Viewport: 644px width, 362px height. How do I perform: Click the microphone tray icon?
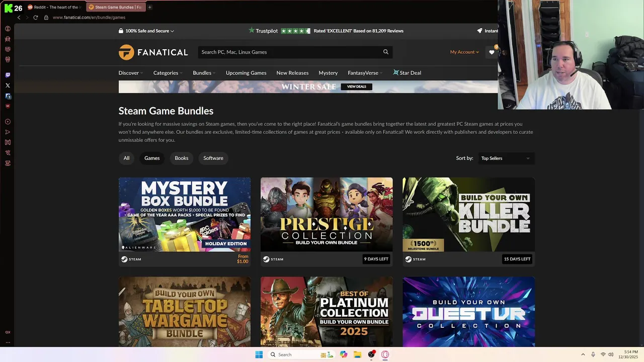pos(593,354)
